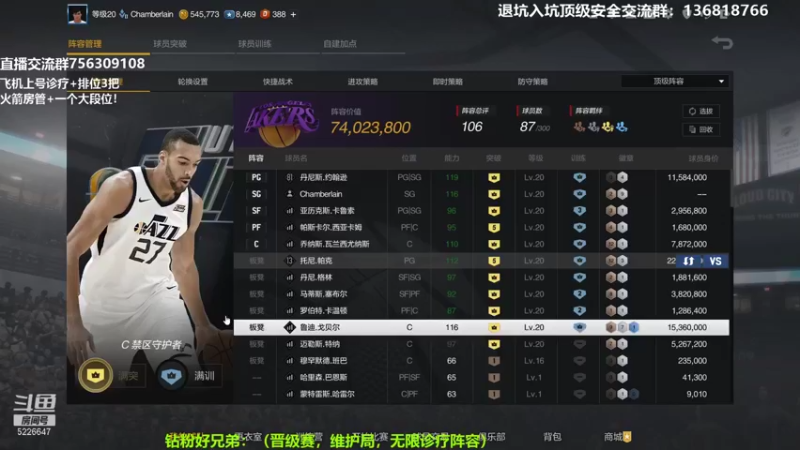
Task: Click the SF starter slot label
Action: [x=256, y=211]
